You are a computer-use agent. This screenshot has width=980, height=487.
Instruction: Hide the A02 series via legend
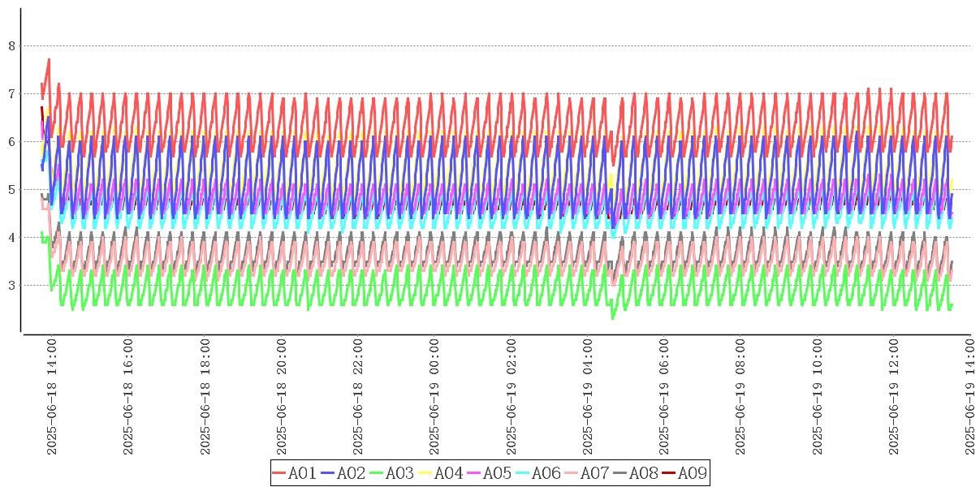coord(350,473)
